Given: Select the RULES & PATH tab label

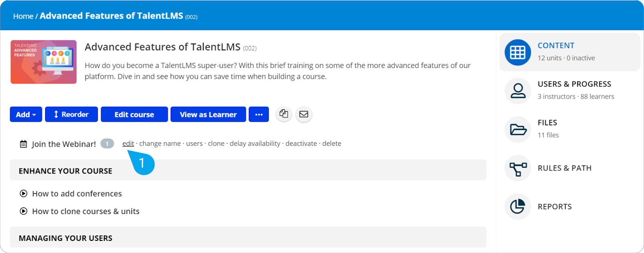Looking at the screenshot, I should tap(565, 168).
